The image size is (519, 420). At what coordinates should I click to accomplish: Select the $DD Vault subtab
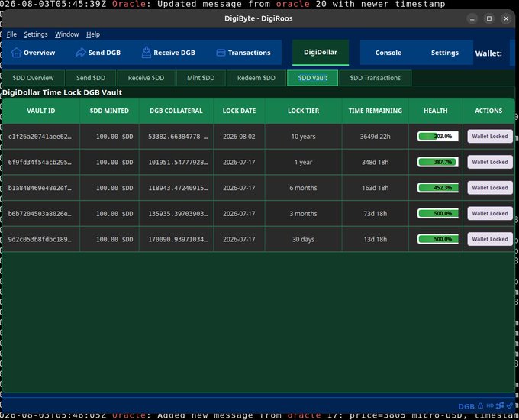point(312,78)
